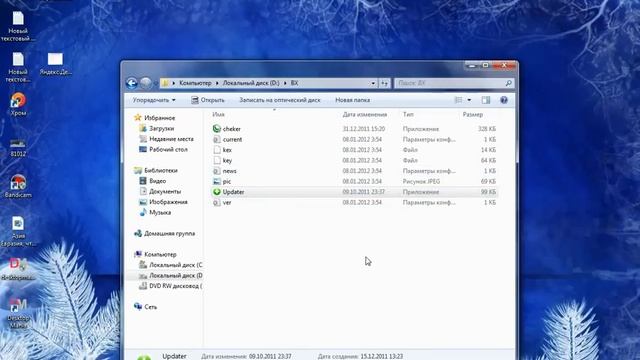640x360 pixels.
Task: Sort by the Имя column header
Action: (218, 115)
